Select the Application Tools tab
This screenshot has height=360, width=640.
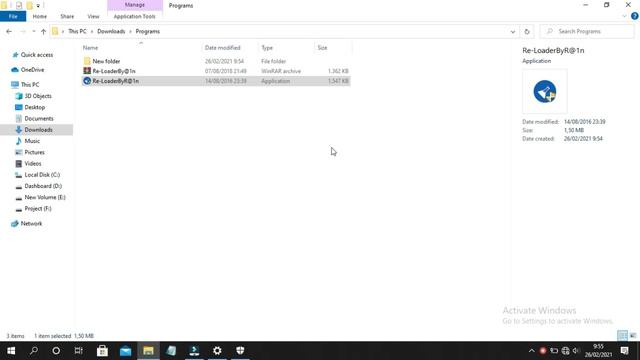point(134,16)
